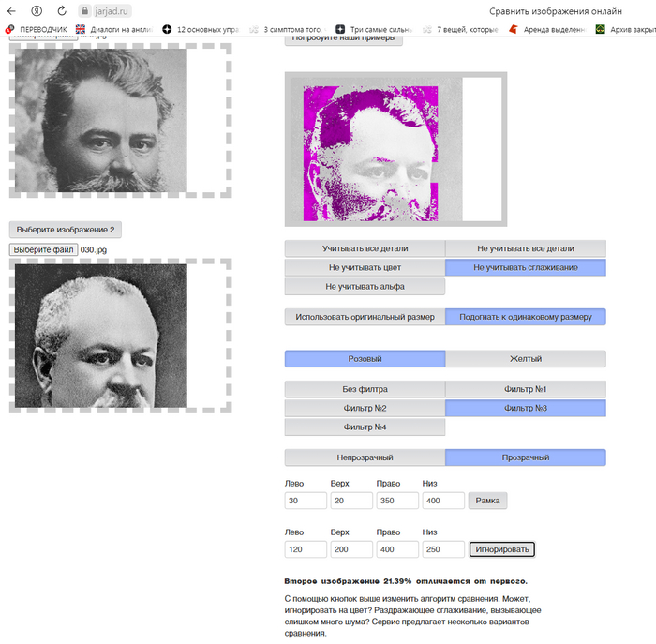Select 'Фильтр №4'

[365, 427]
